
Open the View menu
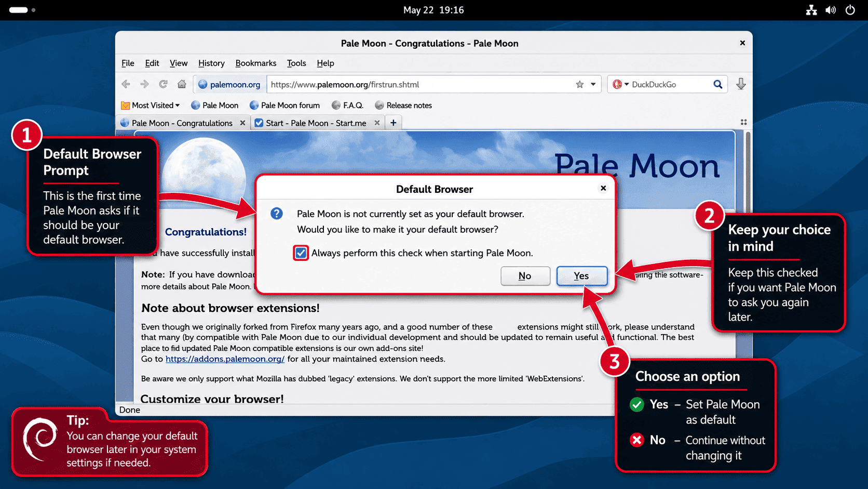(x=179, y=63)
